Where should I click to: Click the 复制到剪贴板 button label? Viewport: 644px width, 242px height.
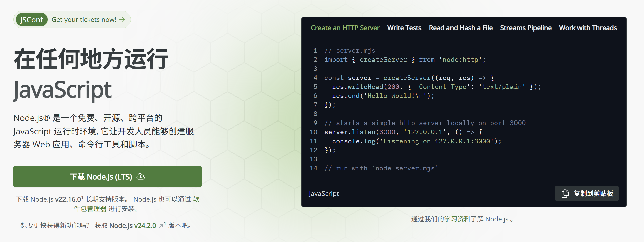tap(593, 193)
